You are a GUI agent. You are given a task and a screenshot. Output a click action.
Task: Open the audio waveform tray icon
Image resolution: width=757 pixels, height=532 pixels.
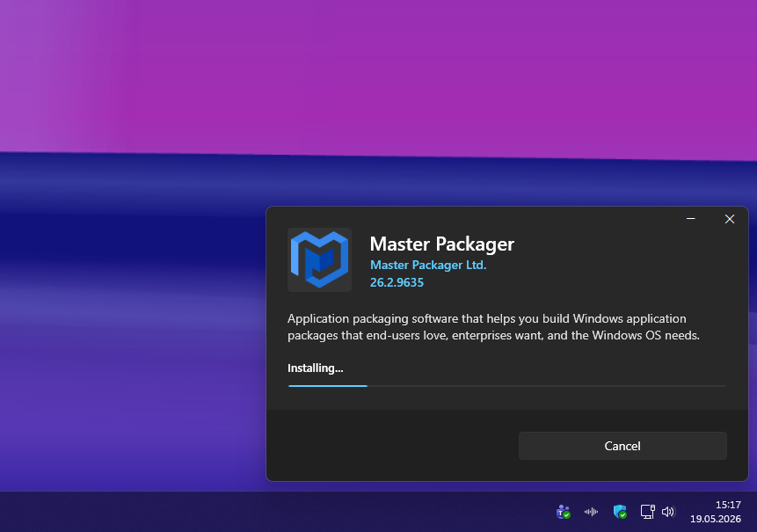(x=591, y=512)
